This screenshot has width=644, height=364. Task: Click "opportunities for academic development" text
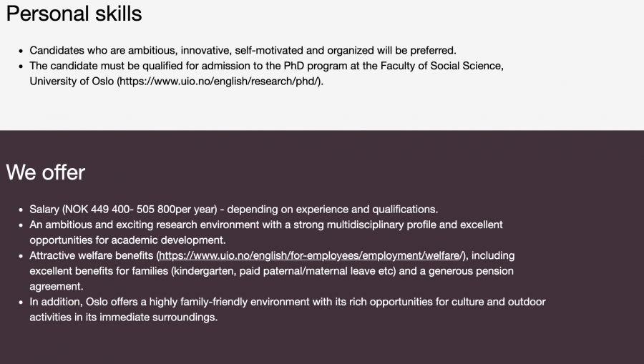[127, 240]
